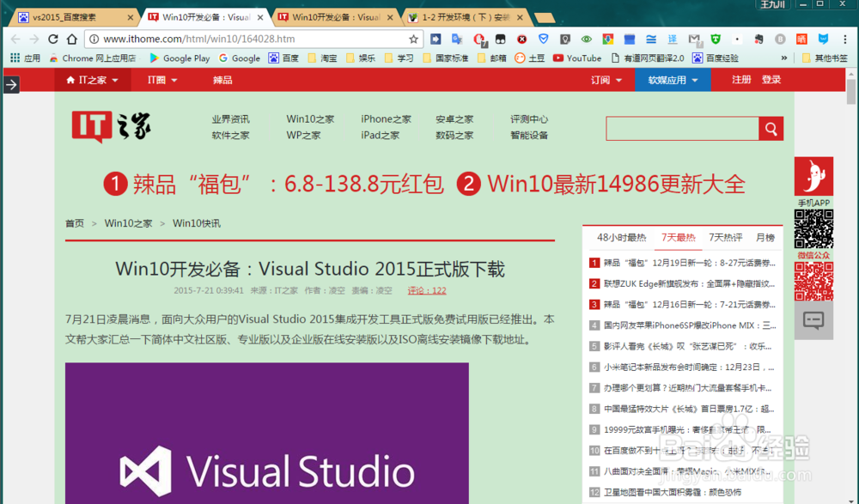Viewport: 859px width, 504px height.
Task: Open the 辣品"福包" 6.8-138.8元红包 banner link
Action: 273,184
